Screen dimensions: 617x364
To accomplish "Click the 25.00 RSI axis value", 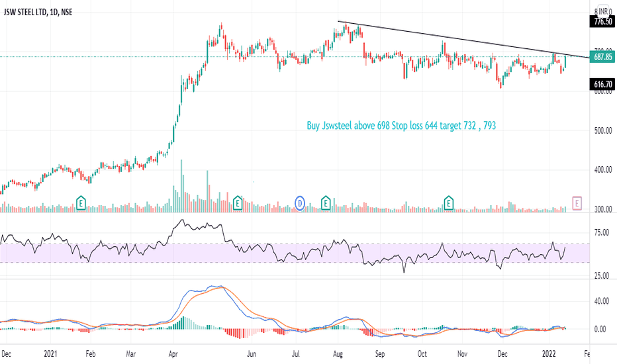I will click(x=601, y=276).
